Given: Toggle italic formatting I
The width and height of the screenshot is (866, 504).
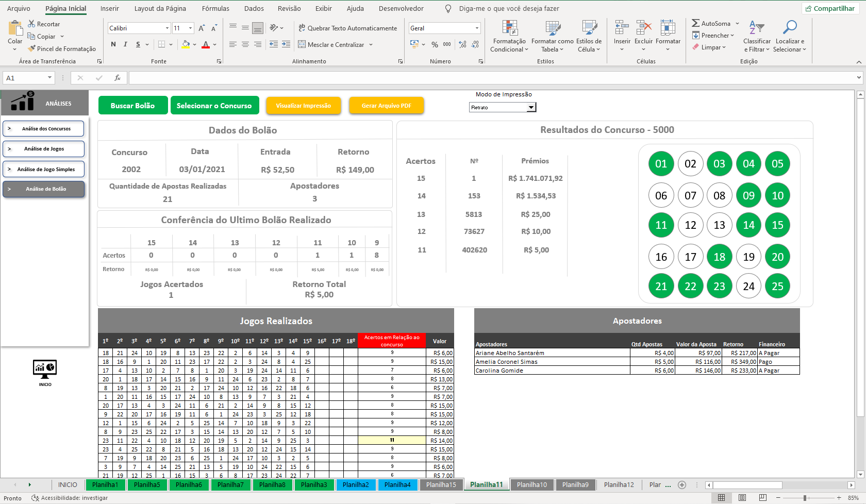Looking at the screenshot, I should [125, 44].
